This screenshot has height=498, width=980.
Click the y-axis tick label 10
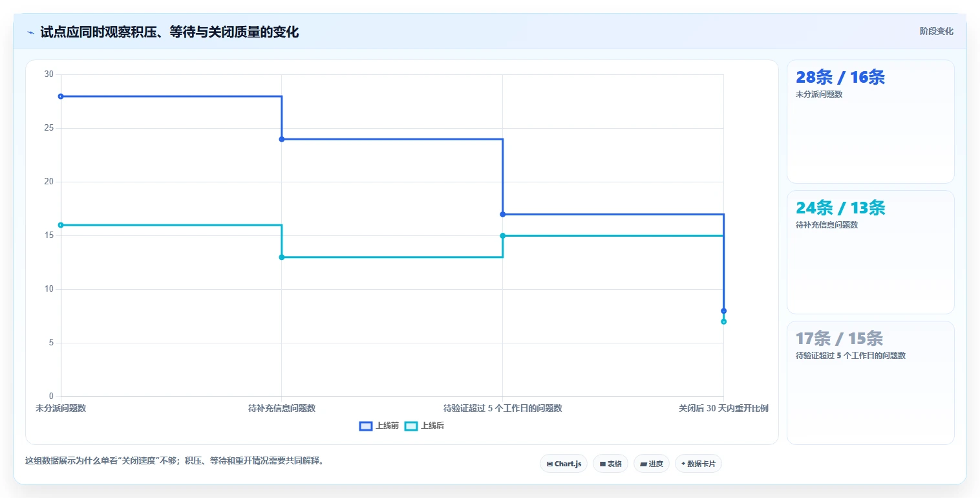pos(49,289)
